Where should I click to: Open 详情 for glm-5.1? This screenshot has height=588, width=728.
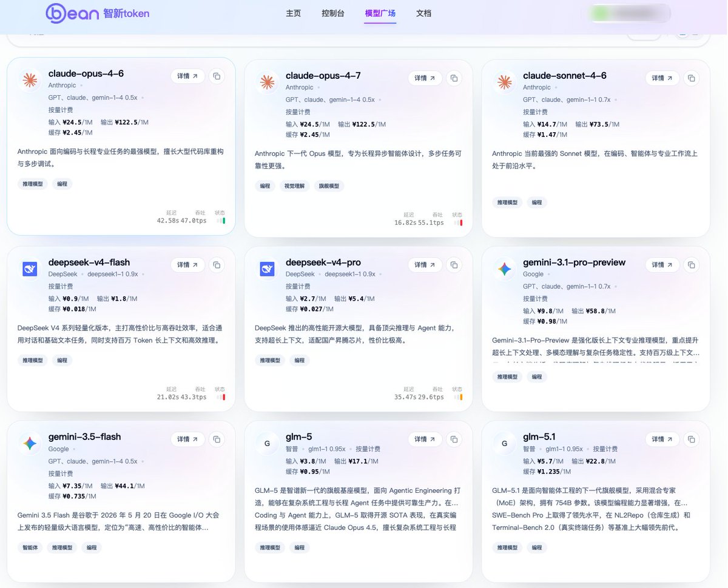click(x=662, y=439)
